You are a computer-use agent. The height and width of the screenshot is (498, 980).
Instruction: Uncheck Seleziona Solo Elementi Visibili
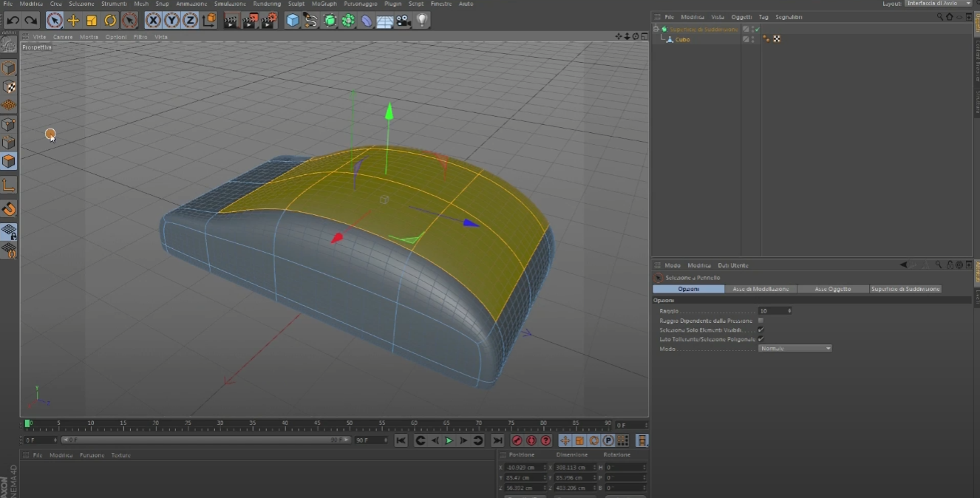click(x=760, y=330)
